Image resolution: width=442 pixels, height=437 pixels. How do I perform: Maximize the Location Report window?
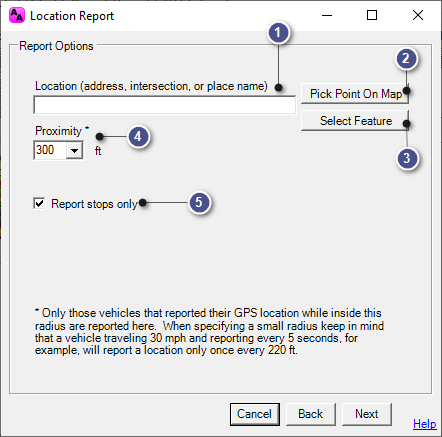pos(372,15)
